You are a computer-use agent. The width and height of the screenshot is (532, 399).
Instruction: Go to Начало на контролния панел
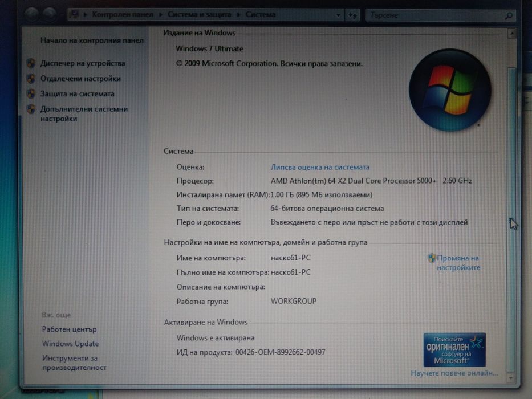(x=92, y=40)
